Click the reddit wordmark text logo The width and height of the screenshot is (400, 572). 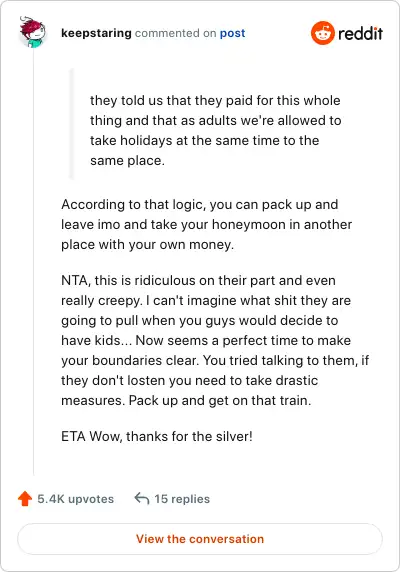click(x=360, y=33)
